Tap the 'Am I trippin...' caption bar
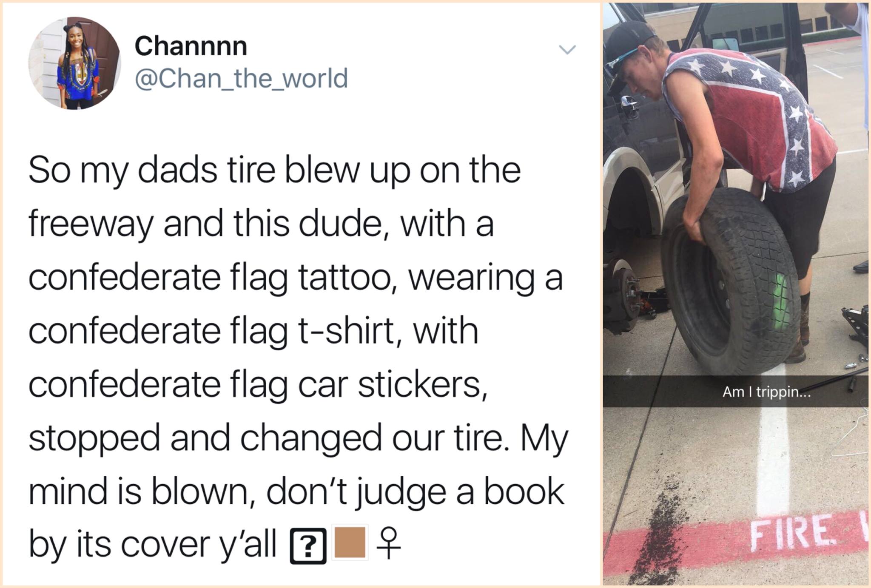Screen dimensions: 871x588 [x=735, y=392]
